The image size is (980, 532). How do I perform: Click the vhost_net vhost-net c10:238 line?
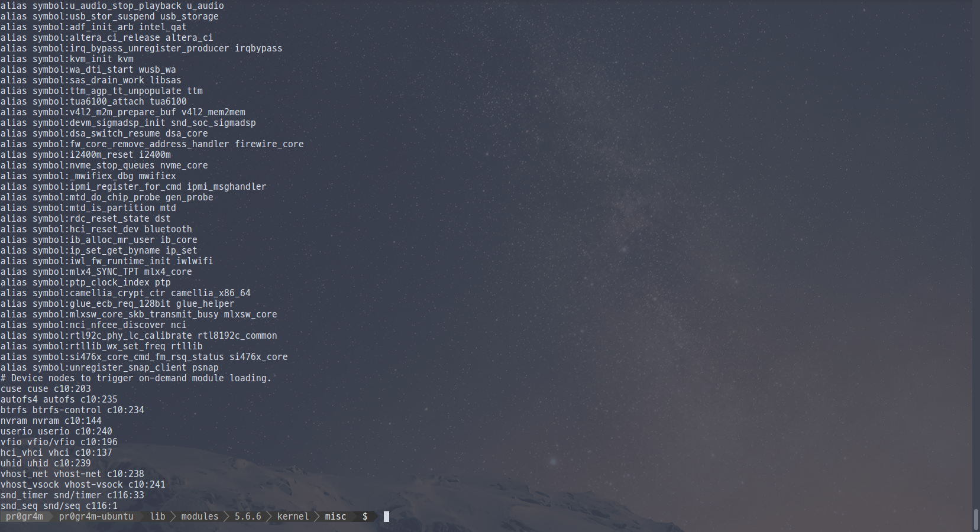(72, 474)
